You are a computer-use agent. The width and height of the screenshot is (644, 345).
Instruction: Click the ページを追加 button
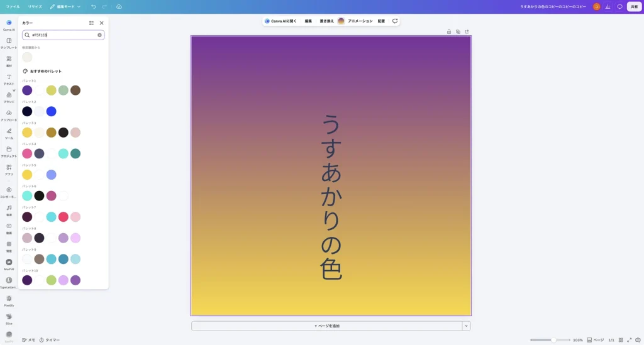(x=327, y=326)
